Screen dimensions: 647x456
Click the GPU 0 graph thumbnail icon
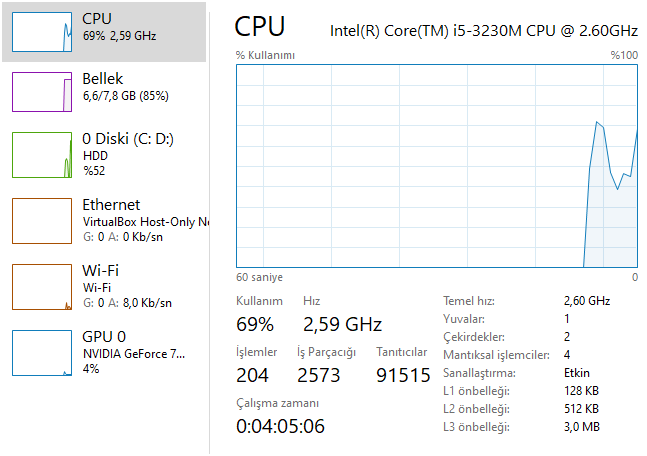coord(41,351)
